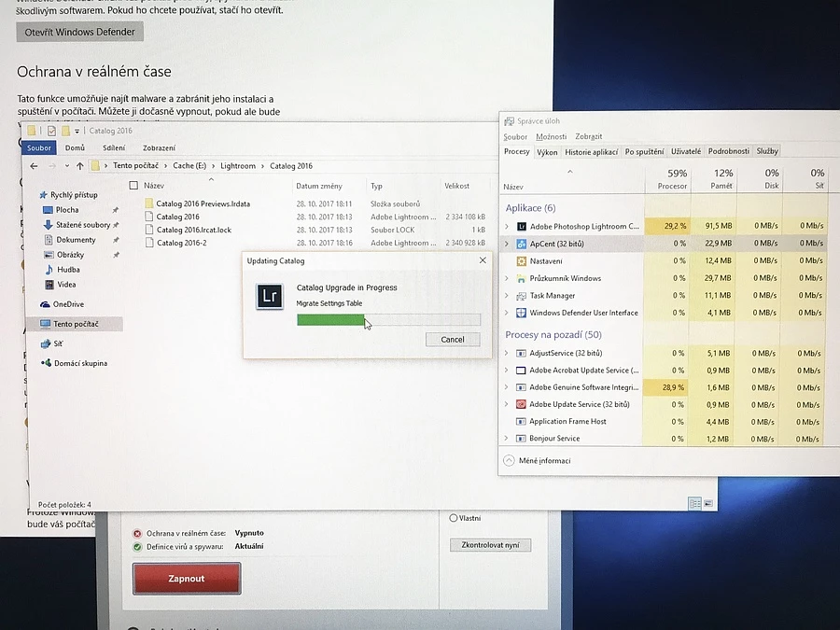The image size is (840, 630).
Task: Click the ApCent process icon
Action: click(521, 244)
